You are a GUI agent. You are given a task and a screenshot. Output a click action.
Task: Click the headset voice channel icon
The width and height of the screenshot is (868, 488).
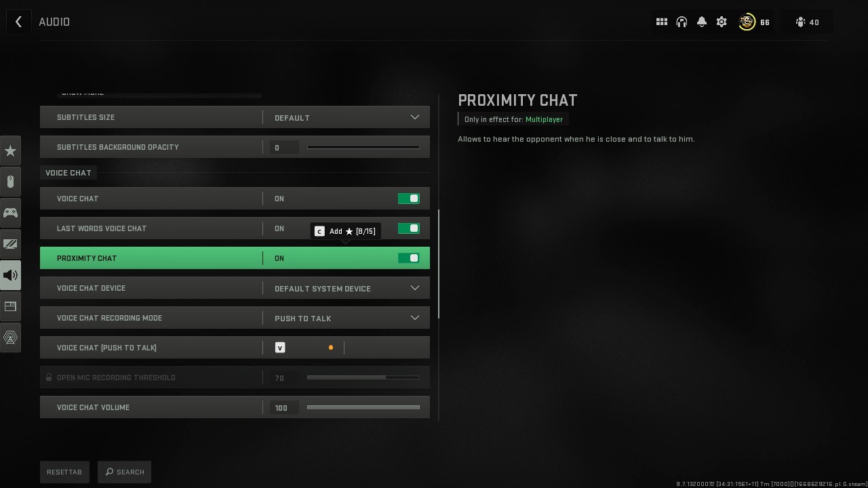[682, 22]
